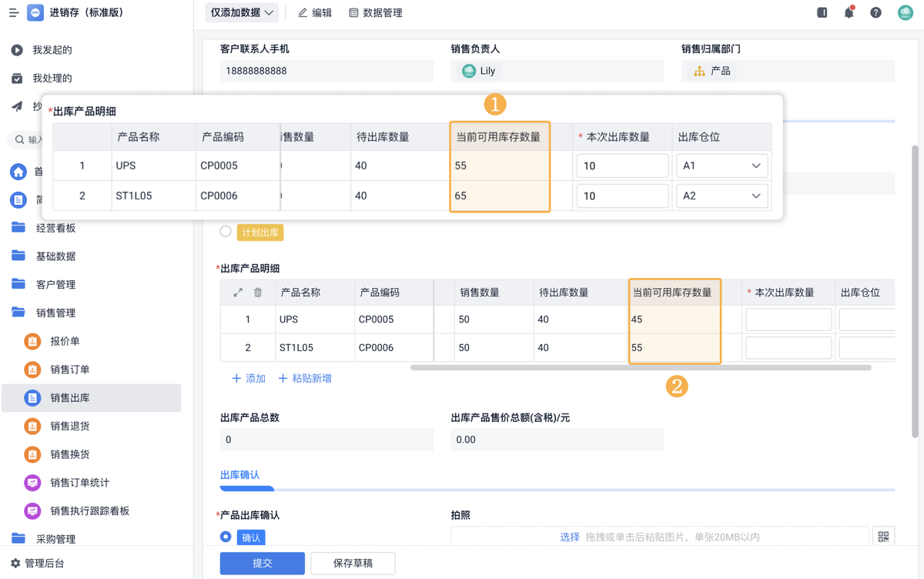Expand the 采购管理 folder
Viewport: 924px width, 579px height.
(55, 539)
